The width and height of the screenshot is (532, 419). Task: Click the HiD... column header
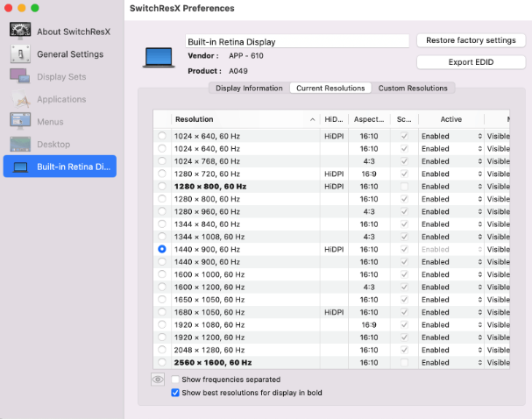click(x=334, y=119)
